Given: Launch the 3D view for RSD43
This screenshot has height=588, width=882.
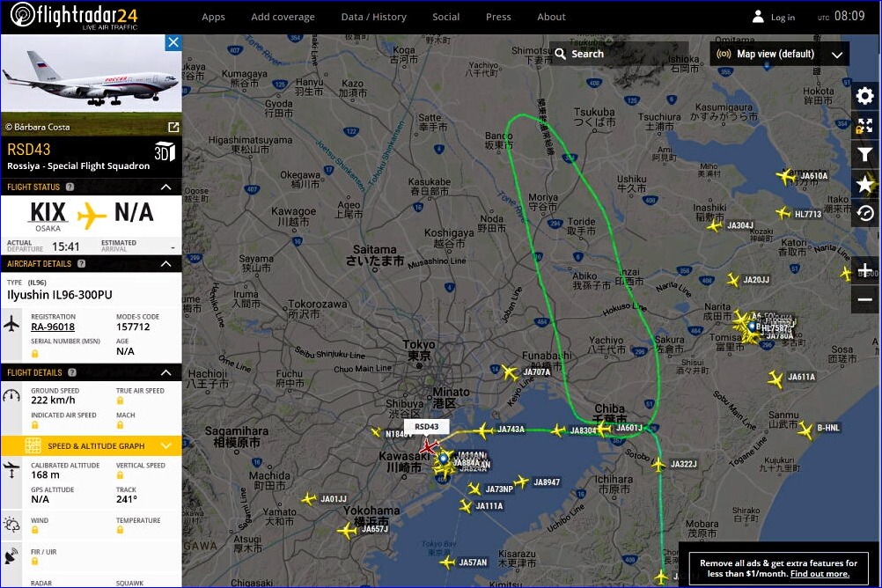Looking at the screenshot, I should (165, 152).
